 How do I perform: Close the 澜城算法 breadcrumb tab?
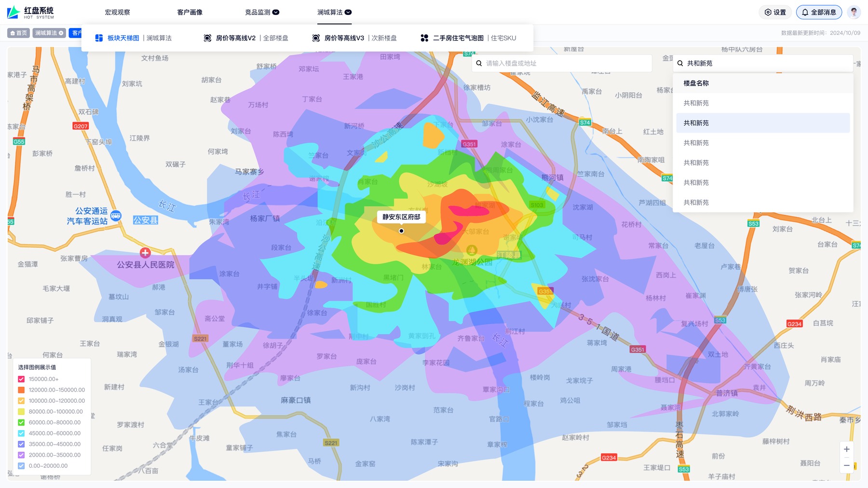tap(61, 33)
